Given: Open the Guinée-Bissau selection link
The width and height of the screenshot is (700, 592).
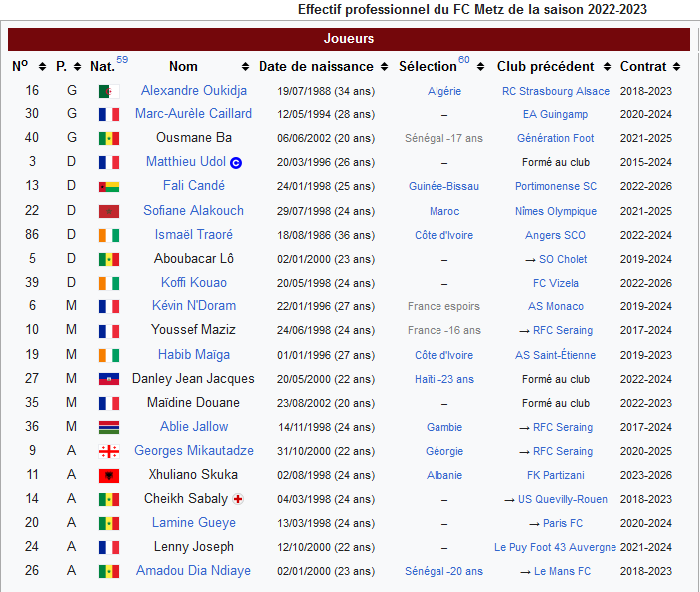Looking at the screenshot, I should tap(444, 186).
